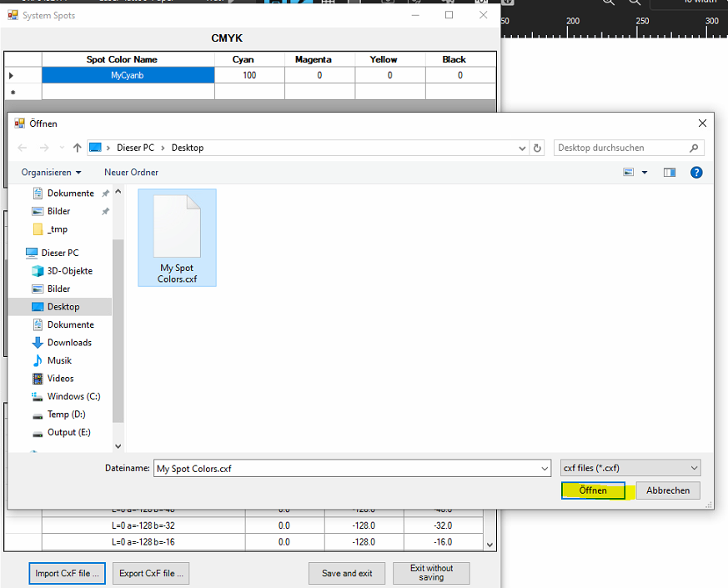728x588 pixels.
Task: Maximize the System Spots window
Action: tap(449, 15)
